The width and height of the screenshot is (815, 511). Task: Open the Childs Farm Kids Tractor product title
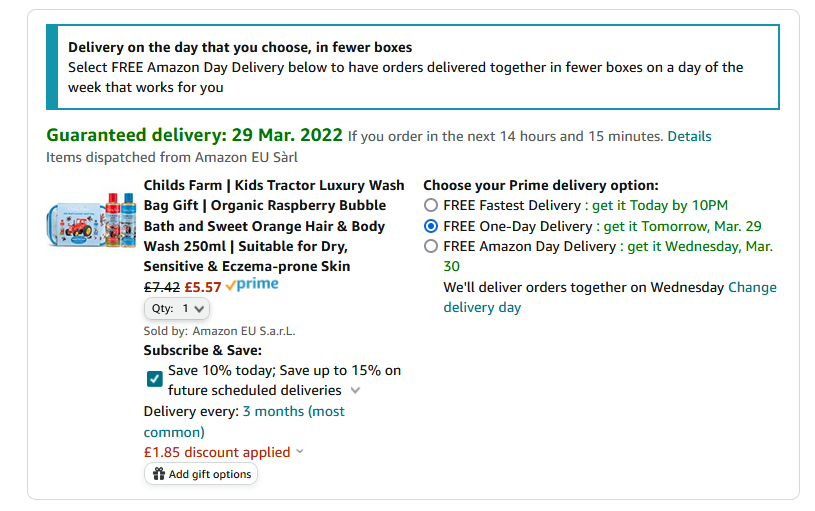coord(274,226)
